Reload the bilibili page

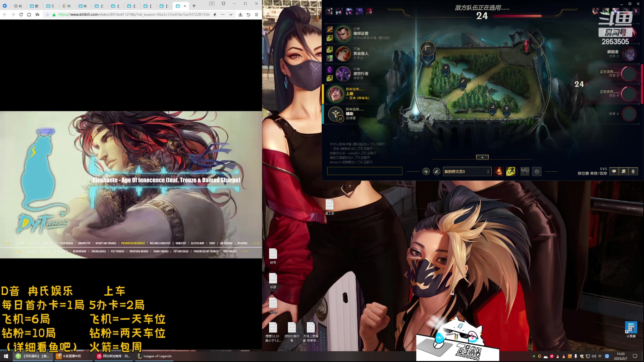(x=21, y=14)
